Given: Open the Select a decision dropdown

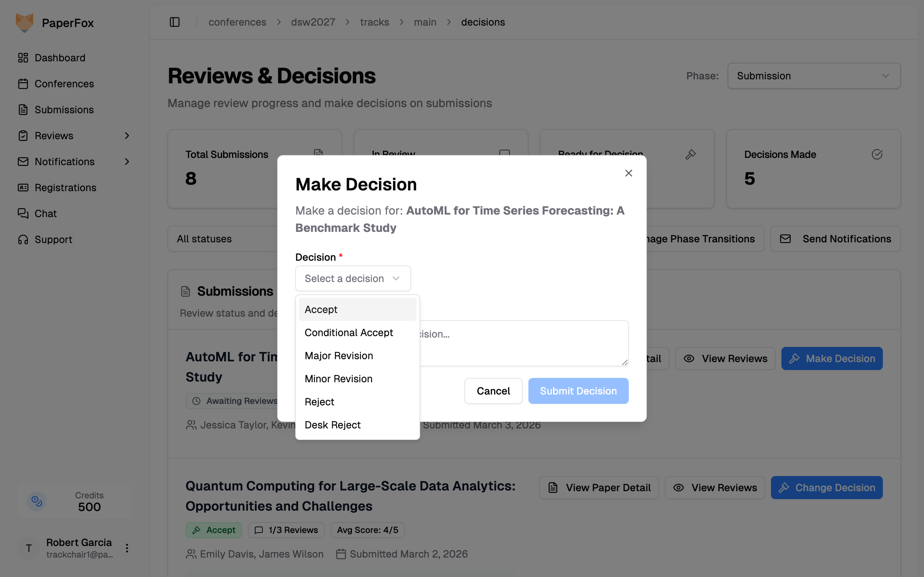Looking at the screenshot, I should pos(353,278).
